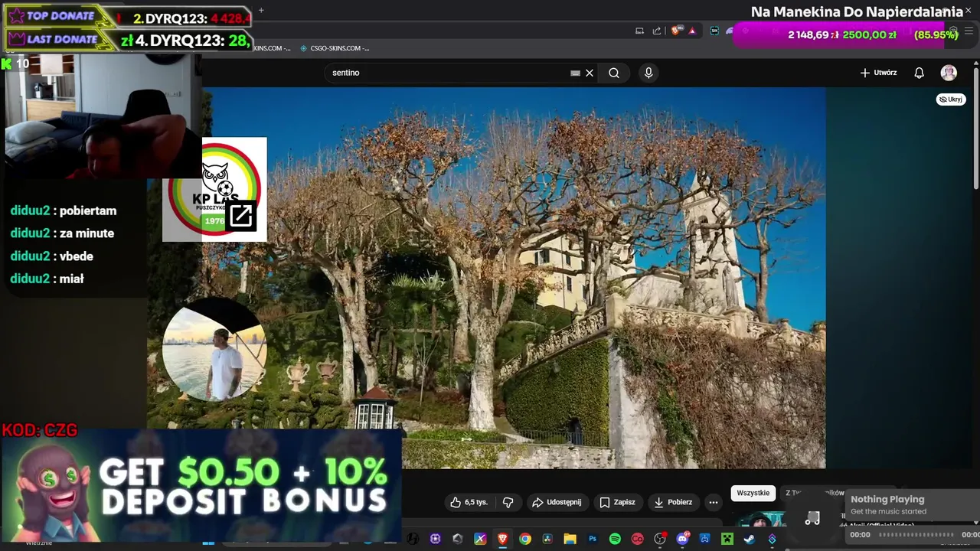Click the red Co app icon on taskbar

[x=638, y=539]
